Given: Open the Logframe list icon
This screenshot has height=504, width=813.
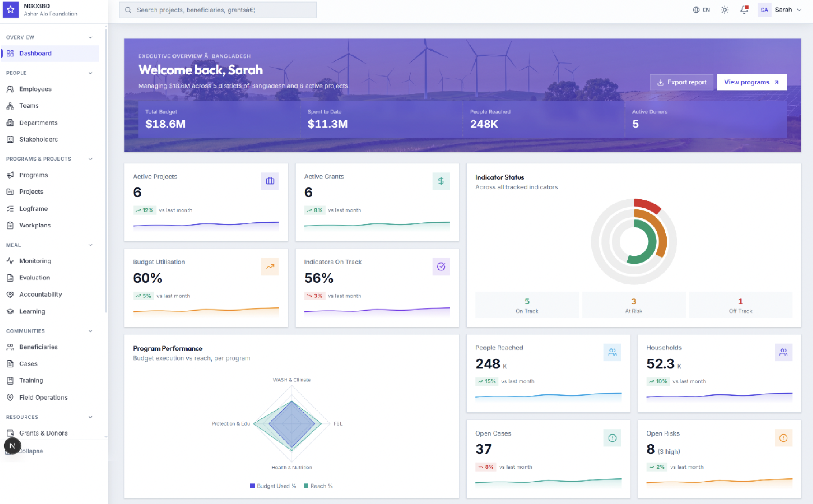Looking at the screenshot, I should click(10, 209).
